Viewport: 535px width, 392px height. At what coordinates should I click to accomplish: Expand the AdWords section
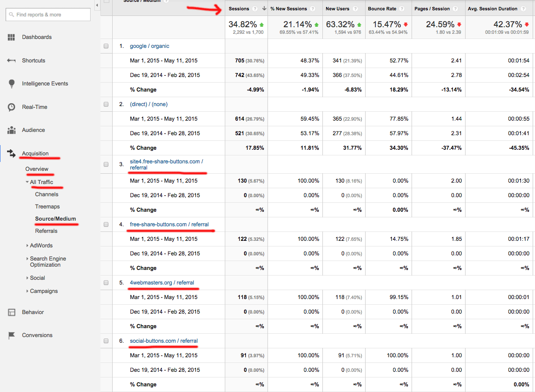point(27,246)
